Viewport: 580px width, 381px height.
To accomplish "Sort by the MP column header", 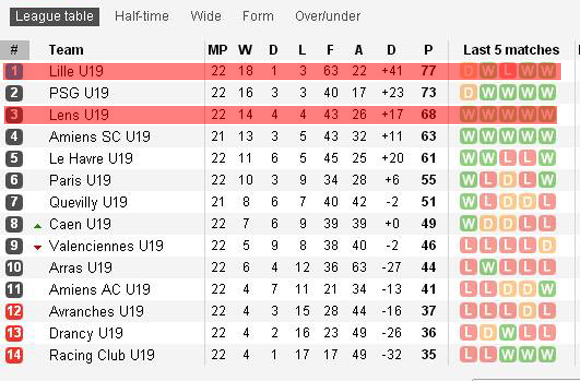I will tap(218, 50).
